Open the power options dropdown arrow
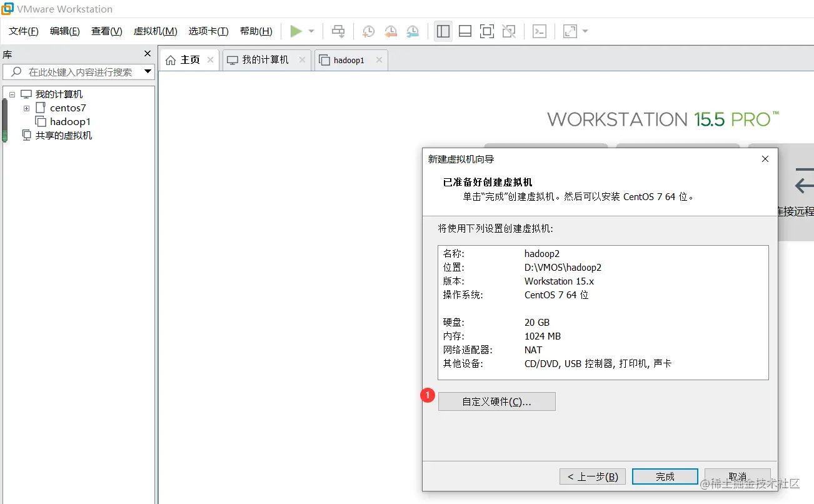This screenshot has width=814, height=504. (x=311, y=31)
